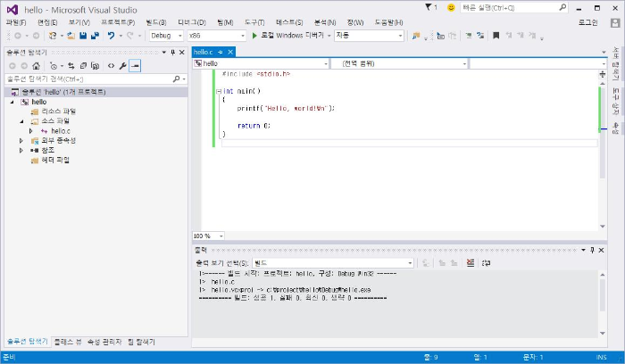
Task: Toggle bookmark with the black bookmark icon
Action: click(496, 36)
